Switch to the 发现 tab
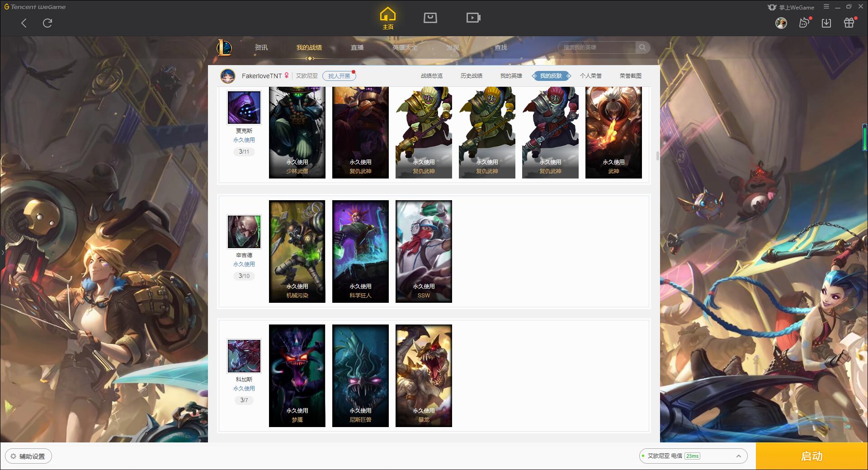This screenshot has height=470, width=868. pos(453,47)
